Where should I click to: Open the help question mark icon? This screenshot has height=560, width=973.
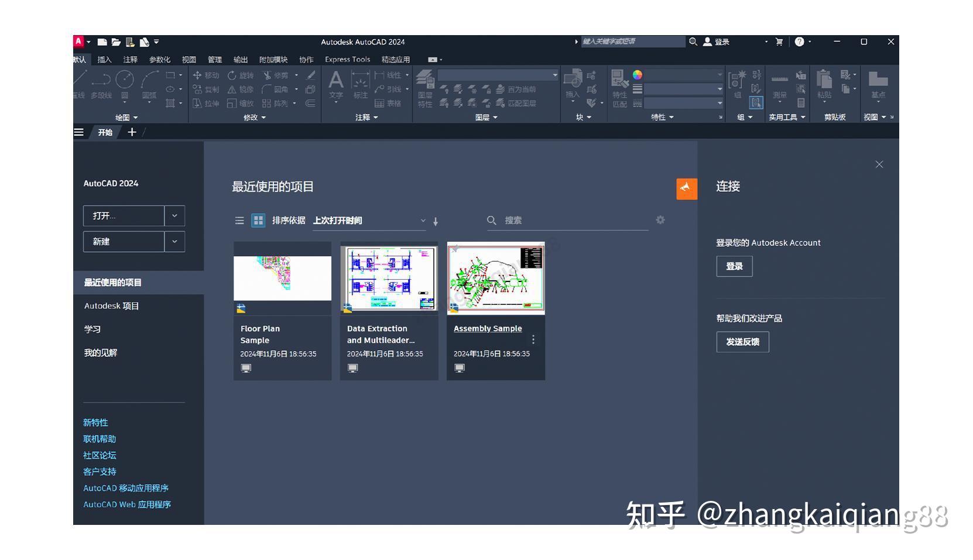coord(799,42)
